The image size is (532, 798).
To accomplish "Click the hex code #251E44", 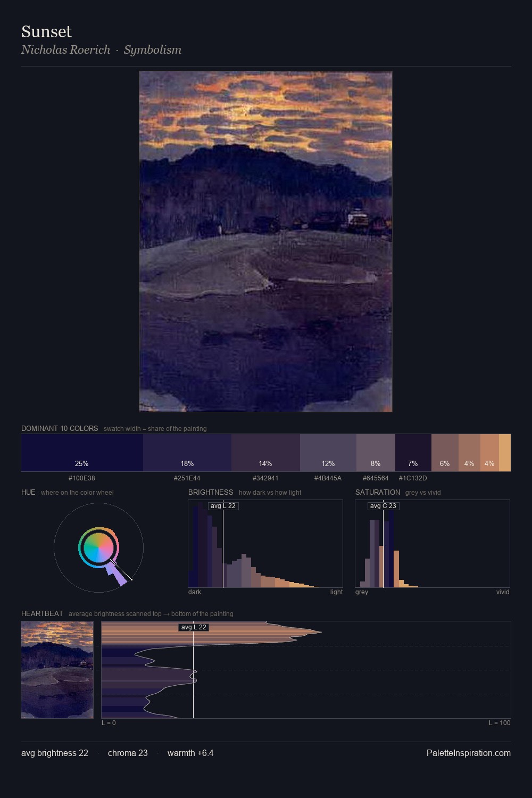I will (x=187, y=478).
